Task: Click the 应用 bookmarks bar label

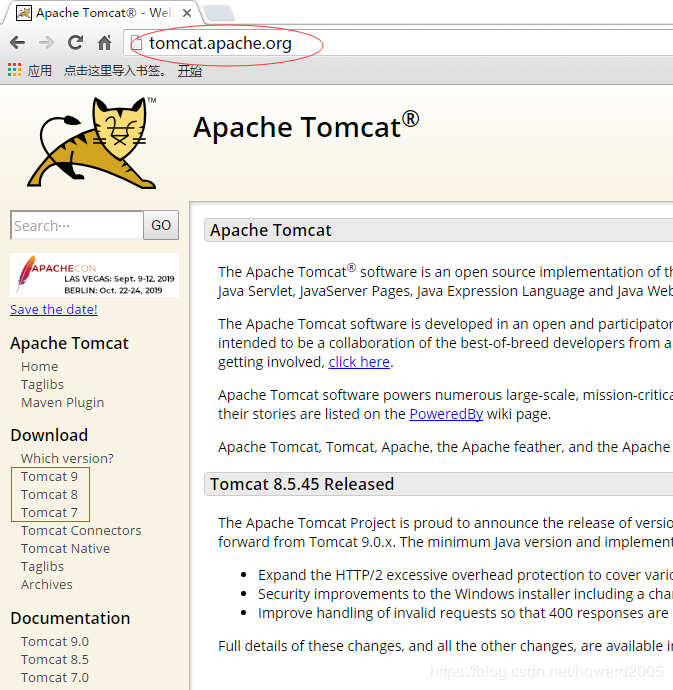Action: coord(40,70)
